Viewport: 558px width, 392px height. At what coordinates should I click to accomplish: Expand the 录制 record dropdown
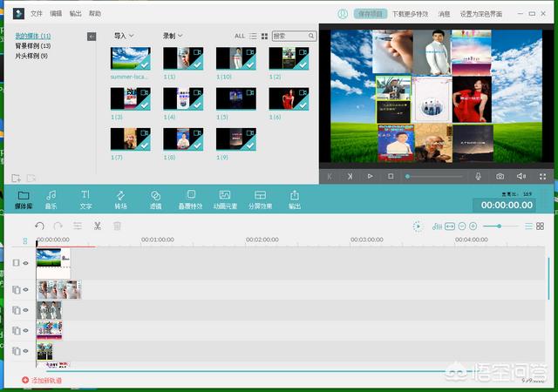tap(173, 36)
